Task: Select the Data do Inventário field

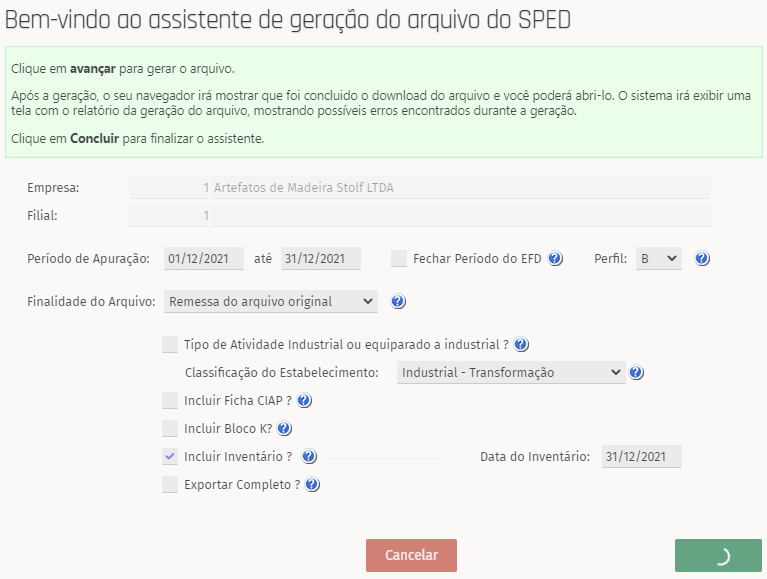Action: 641,457
